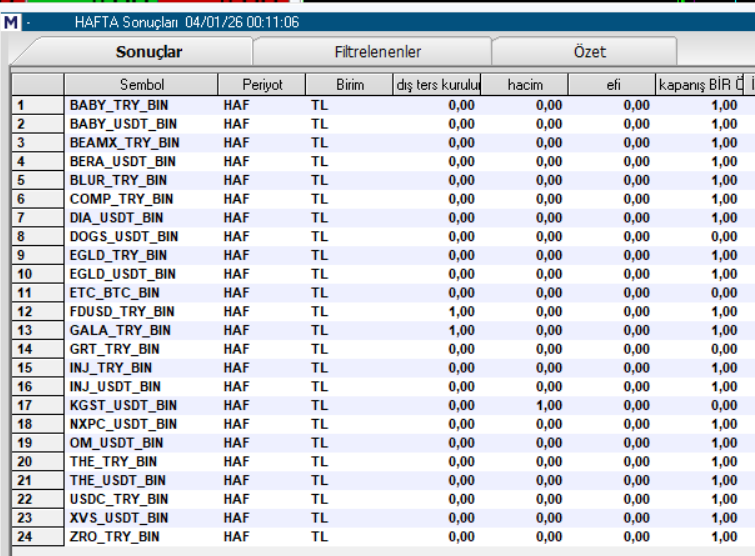Select row header number 24

38,537
